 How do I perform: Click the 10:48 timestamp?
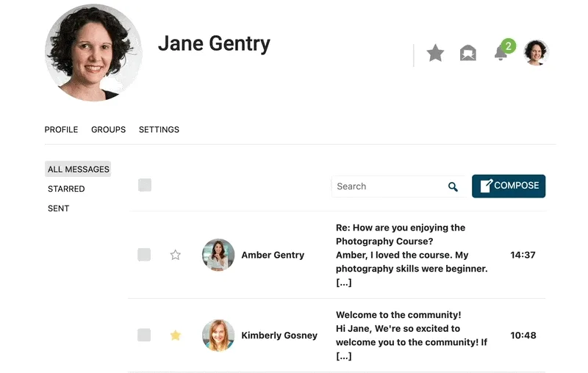523,335
